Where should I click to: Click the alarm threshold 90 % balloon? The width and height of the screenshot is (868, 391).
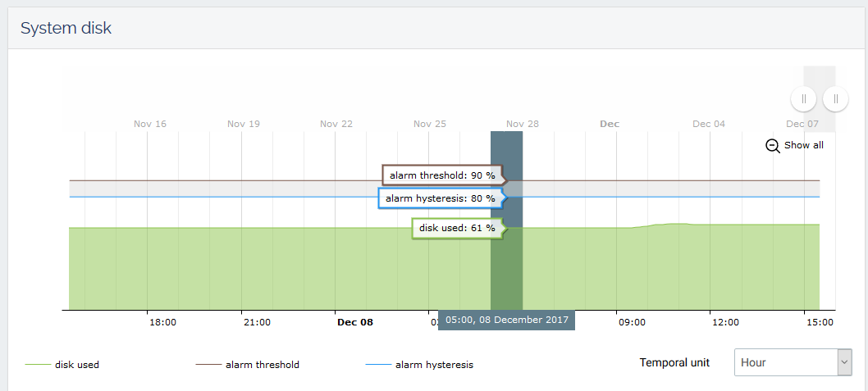[x=442, y=175]
